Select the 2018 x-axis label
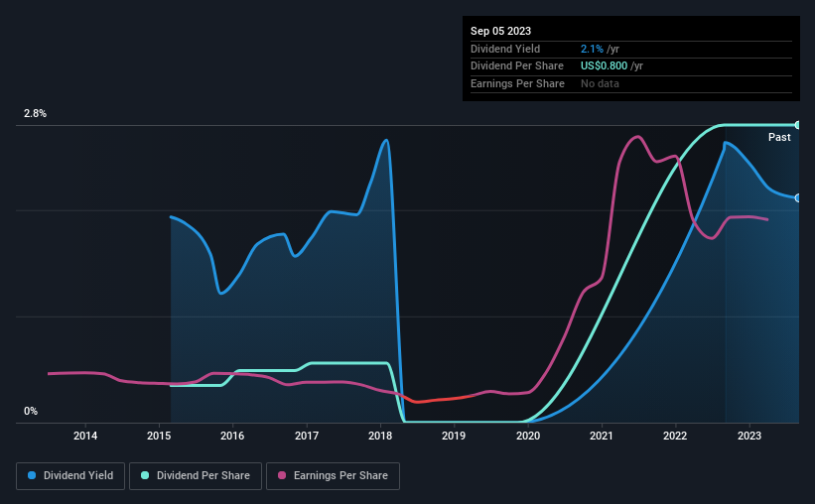 point(380,436)
